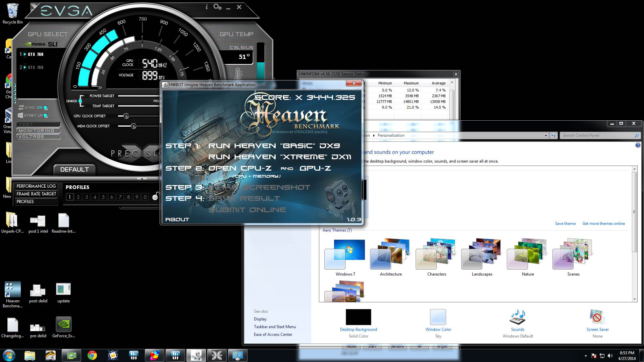Viewport: 644px width, 362px height.
Task: Open the address bar dropdown in Personalization
Action: (x=546, y=135)
